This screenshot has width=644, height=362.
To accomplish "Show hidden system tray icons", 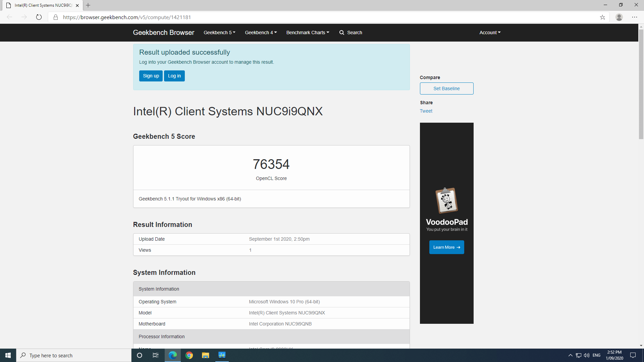I will coord(570,355).
